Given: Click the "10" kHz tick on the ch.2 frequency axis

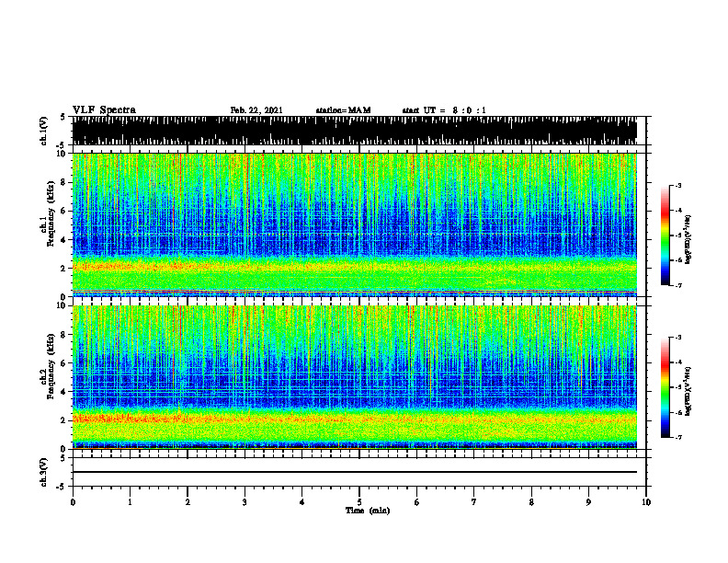Looking at the screenshot, I should pos(63,305).
